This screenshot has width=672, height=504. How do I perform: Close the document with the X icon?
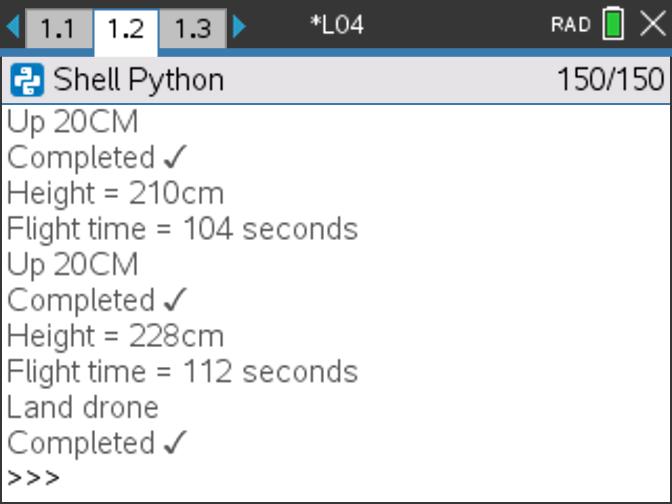point(653,24)
